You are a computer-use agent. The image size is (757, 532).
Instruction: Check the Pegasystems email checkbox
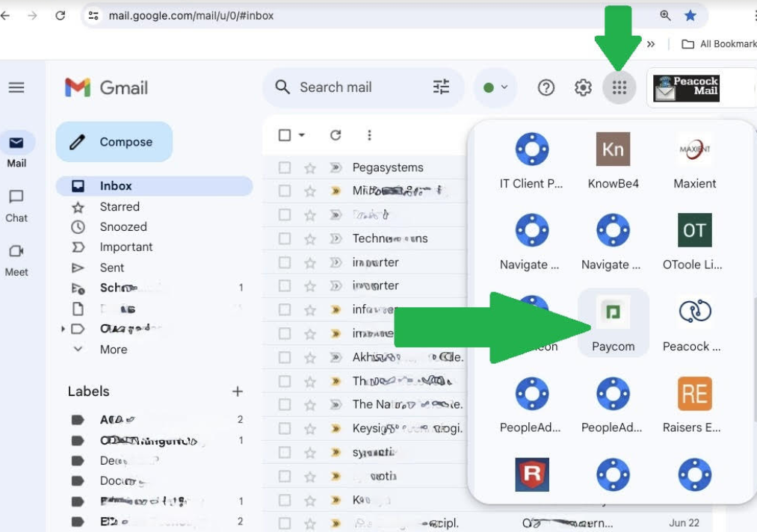(285, 168)
